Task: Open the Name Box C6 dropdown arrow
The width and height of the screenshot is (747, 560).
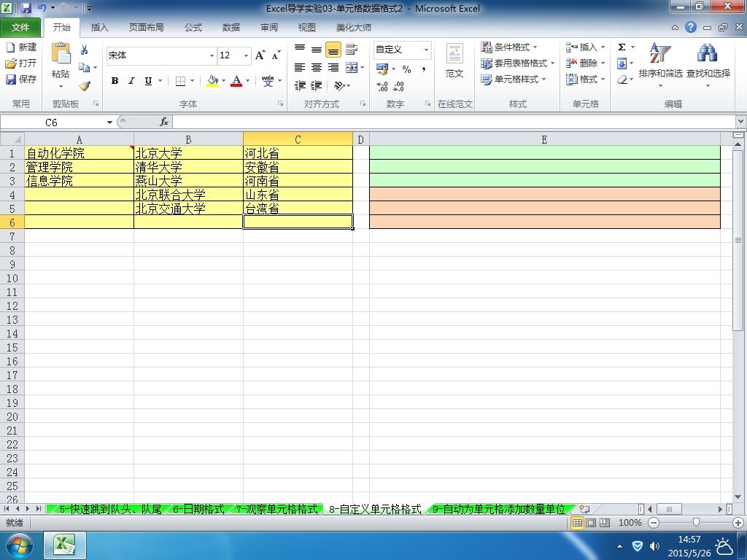Action: coord(109,122)
